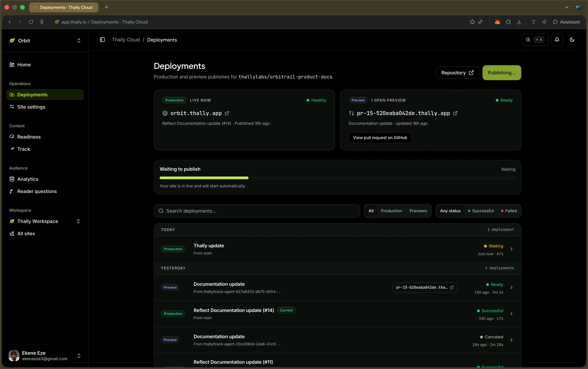Open the Assistant panel
The image size is (588, 369).
click(566, 22)
